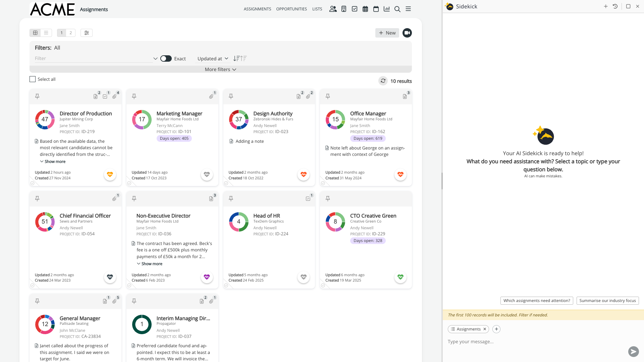
Task: Click the bar chart reports icon
Action: click(x=387, y=9)
